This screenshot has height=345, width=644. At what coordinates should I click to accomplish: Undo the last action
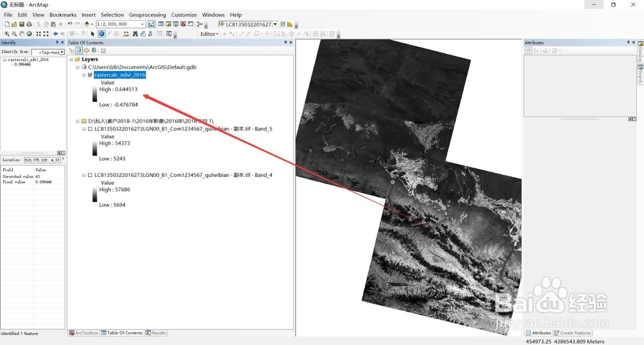tap(70, 24)
